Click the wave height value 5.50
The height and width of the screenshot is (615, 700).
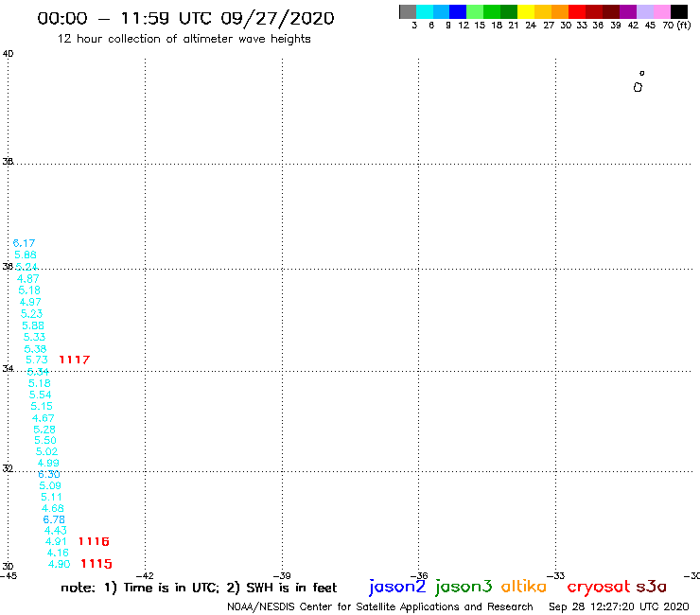coord(45,440)
